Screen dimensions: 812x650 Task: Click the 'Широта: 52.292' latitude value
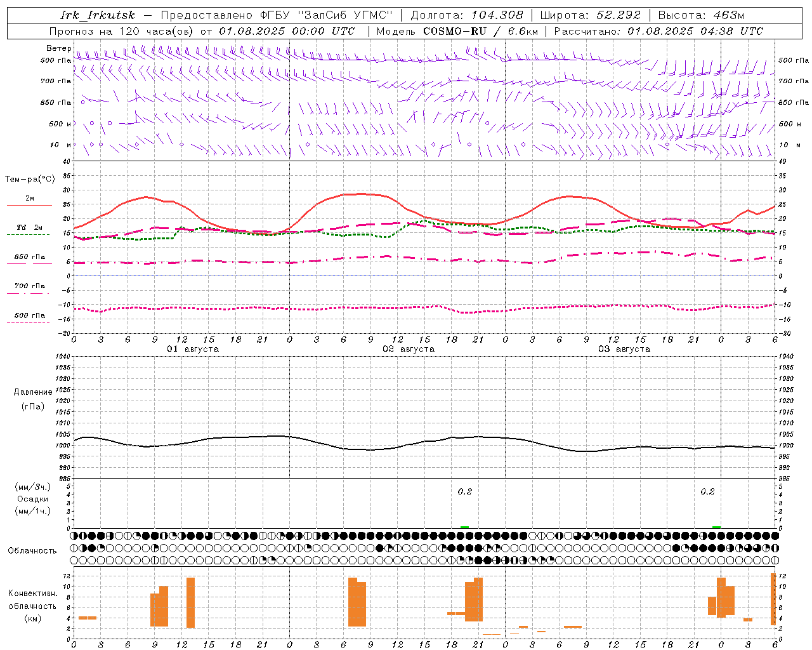coord(591,15)
